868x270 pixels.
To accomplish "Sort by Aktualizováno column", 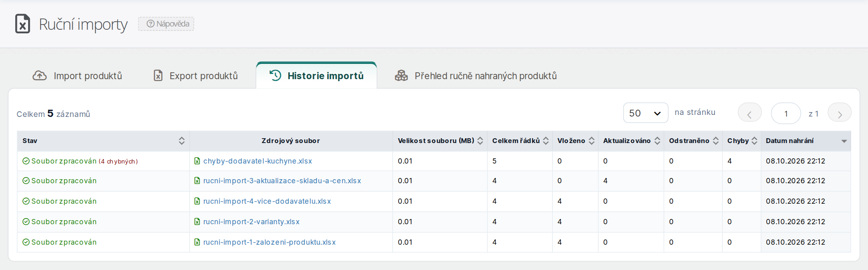I will 657,141.
